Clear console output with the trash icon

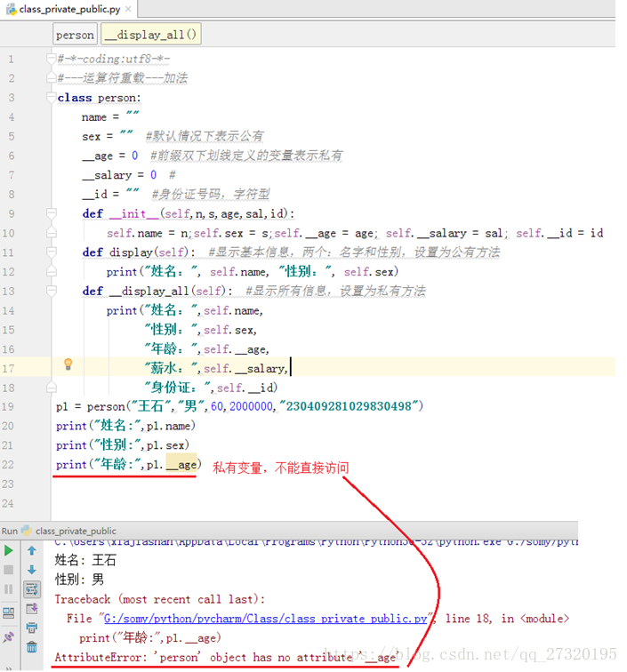tap(32, 647)
